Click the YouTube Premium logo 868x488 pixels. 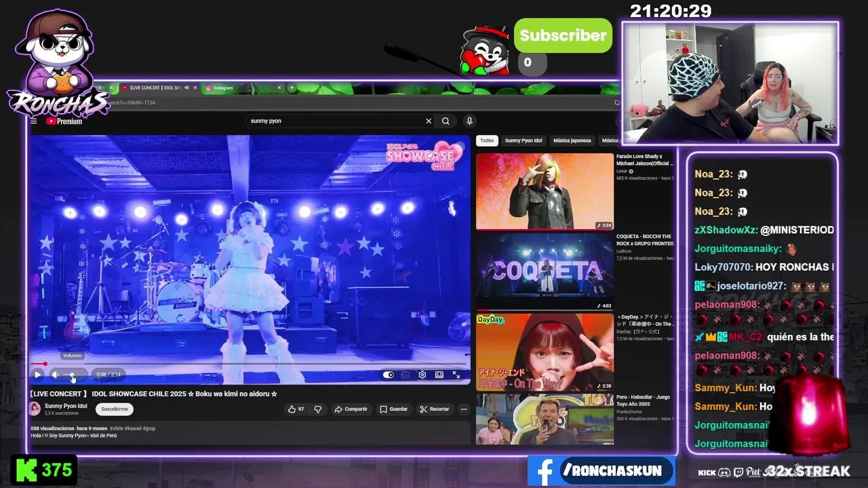pos(64,121)
